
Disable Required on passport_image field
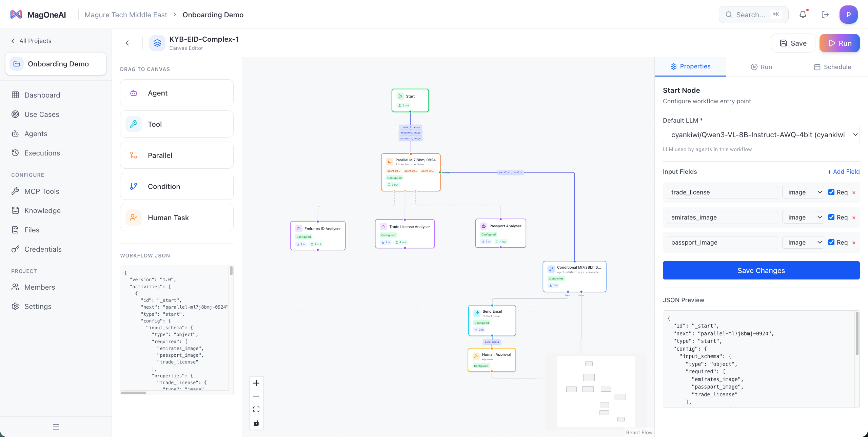831,242
